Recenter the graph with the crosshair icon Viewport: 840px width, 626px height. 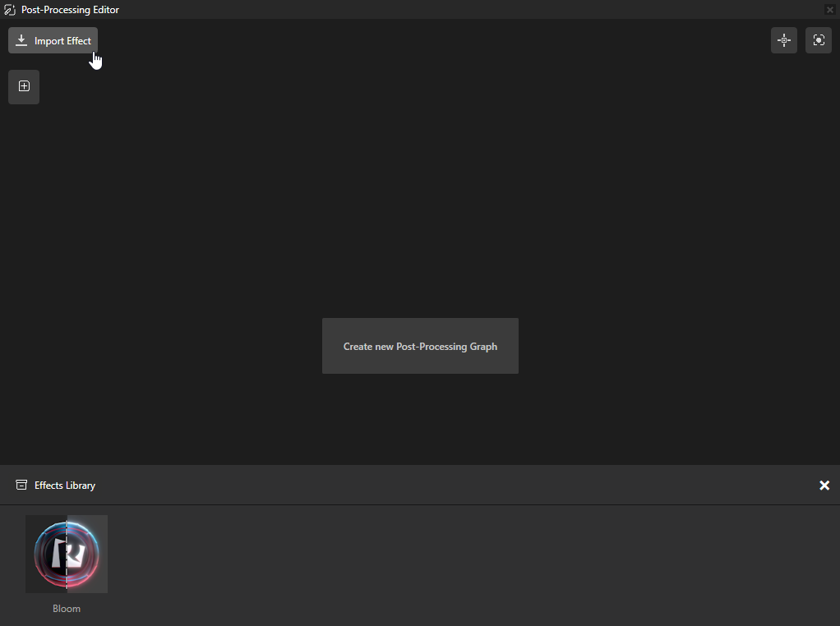(x=783, y=39)
